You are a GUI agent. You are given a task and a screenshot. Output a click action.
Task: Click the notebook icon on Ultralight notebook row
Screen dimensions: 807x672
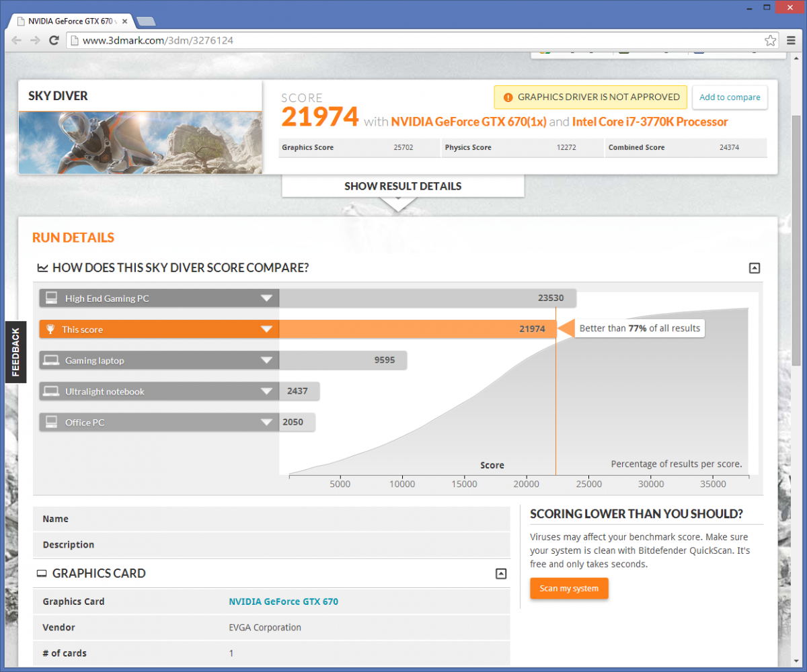coord(51,391)
